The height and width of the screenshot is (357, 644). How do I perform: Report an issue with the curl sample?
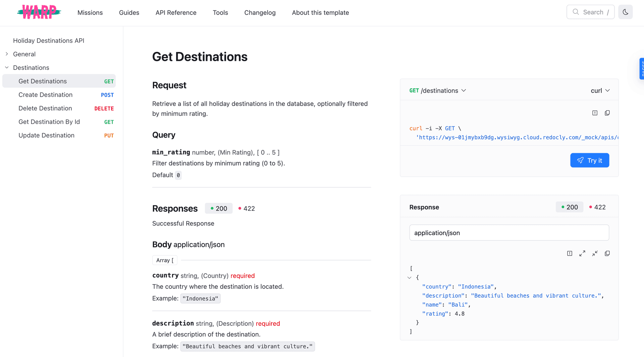(595, 113)
